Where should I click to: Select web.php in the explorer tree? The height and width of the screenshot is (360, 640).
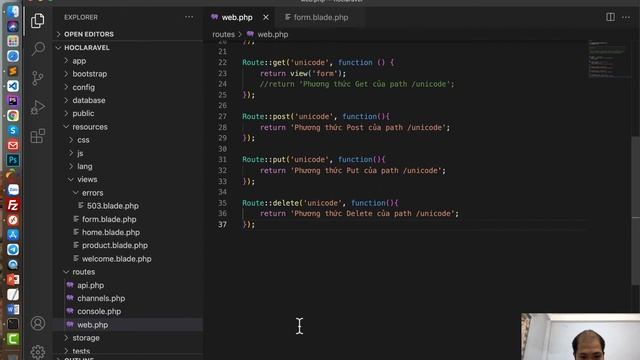[127, 325]
